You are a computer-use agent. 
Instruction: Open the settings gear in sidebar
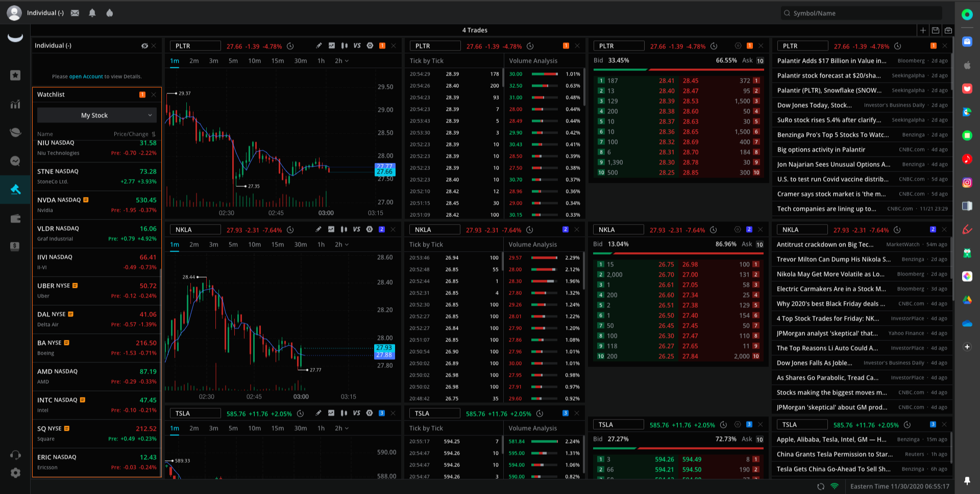[x=15, y=473]
